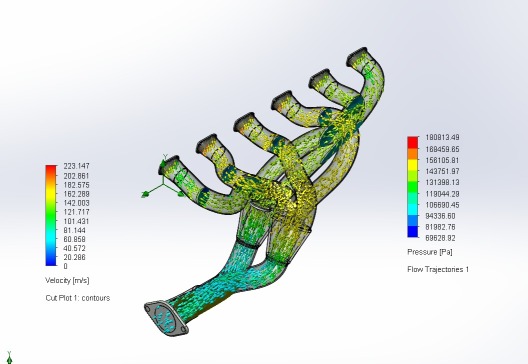The image size is (528, 364).
Task: Click the pressure legend value 94336.60
Action: [440, 216]
